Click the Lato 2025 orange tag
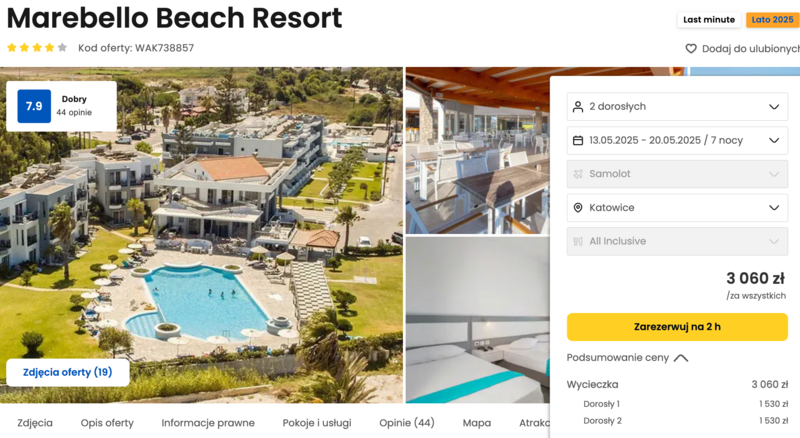This screenshot has width=800, height=438. coord(772,20)
